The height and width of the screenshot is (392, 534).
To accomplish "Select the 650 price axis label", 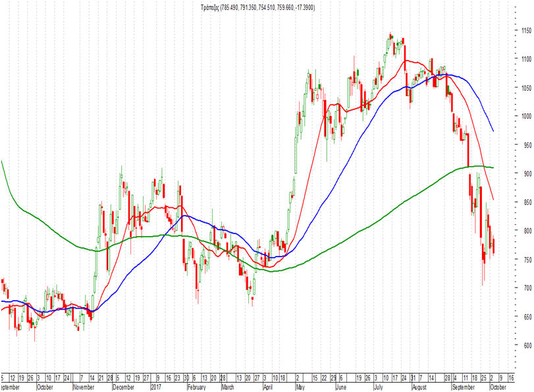I will tap(527, 317).
